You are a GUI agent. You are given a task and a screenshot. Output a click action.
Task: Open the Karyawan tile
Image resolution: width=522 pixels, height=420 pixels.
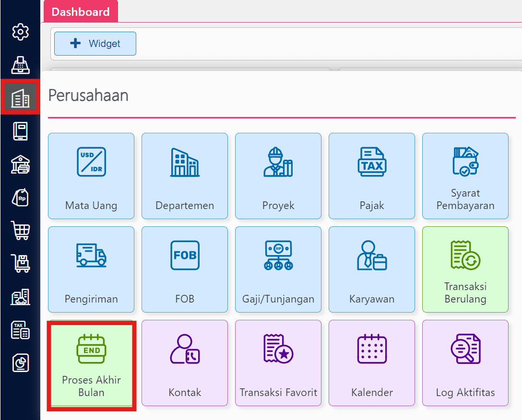371,269
